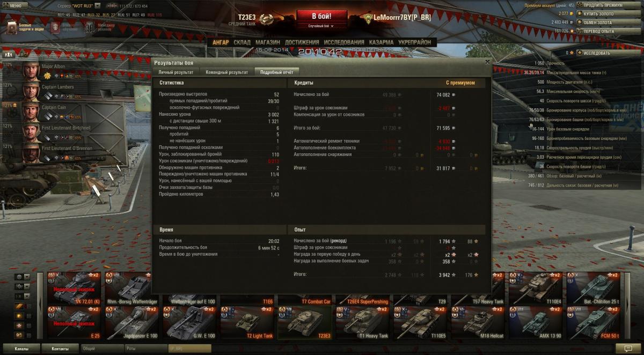
Task: Tick checkbox beside the crew badge filter
Action: 29,335
